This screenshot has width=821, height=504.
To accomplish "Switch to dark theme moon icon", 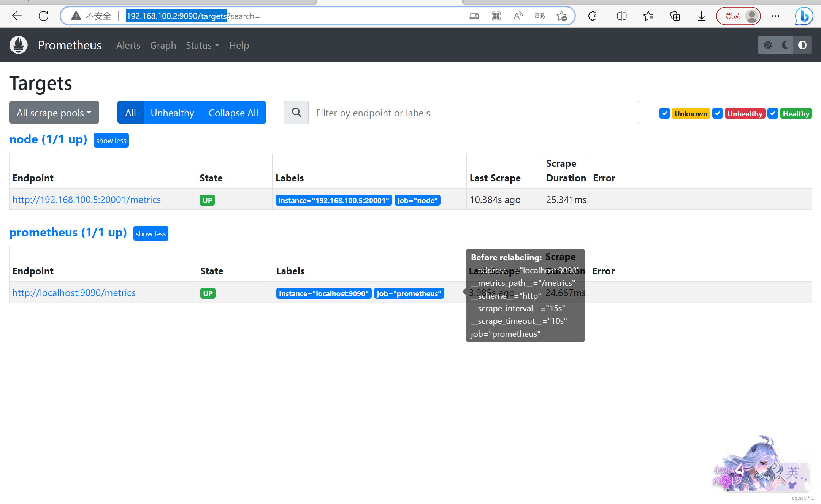I will tap(785, 45).
